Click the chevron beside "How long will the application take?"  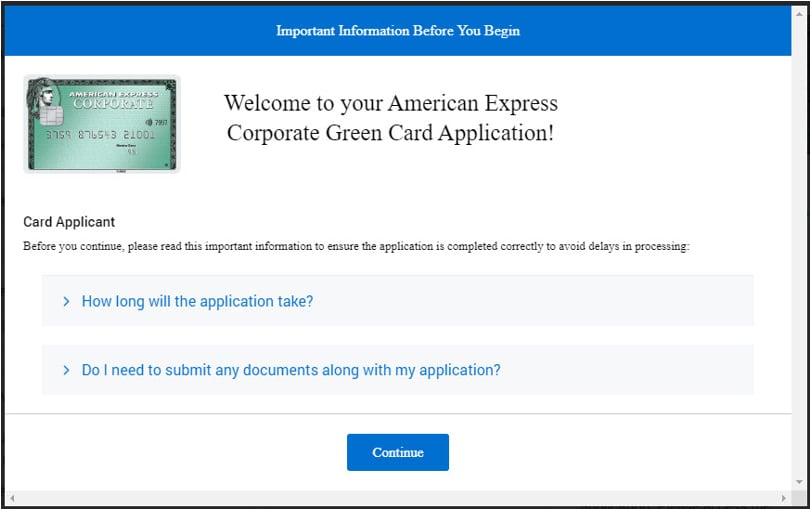(x=66, y=301)
